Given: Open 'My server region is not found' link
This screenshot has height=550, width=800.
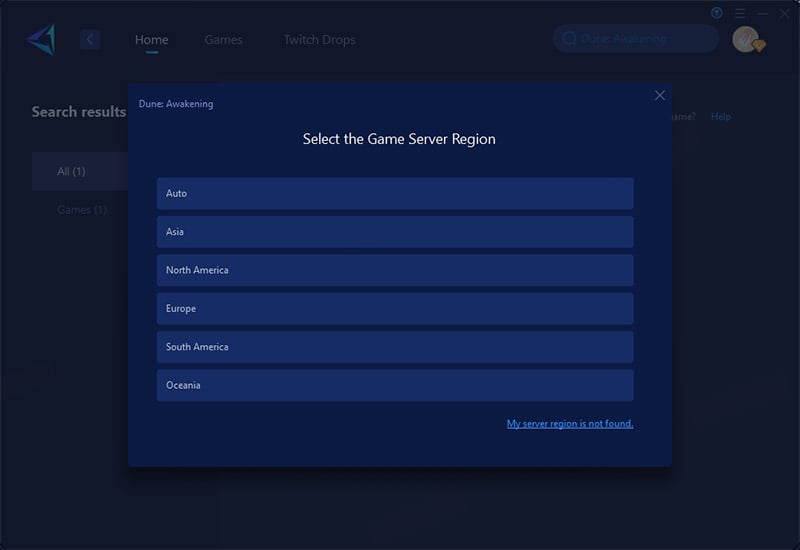Looking at the screenshot, I should click(570, 423).
